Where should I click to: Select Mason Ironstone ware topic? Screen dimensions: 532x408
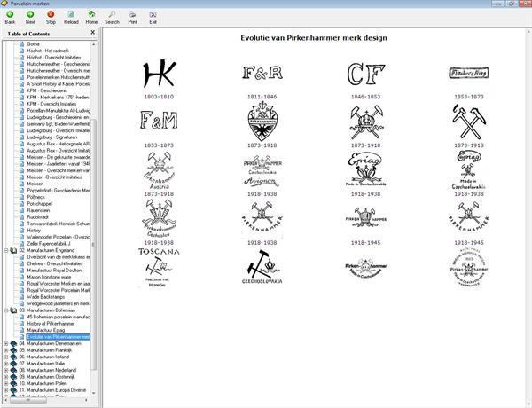pyautogui.click(x=49, y=277)
